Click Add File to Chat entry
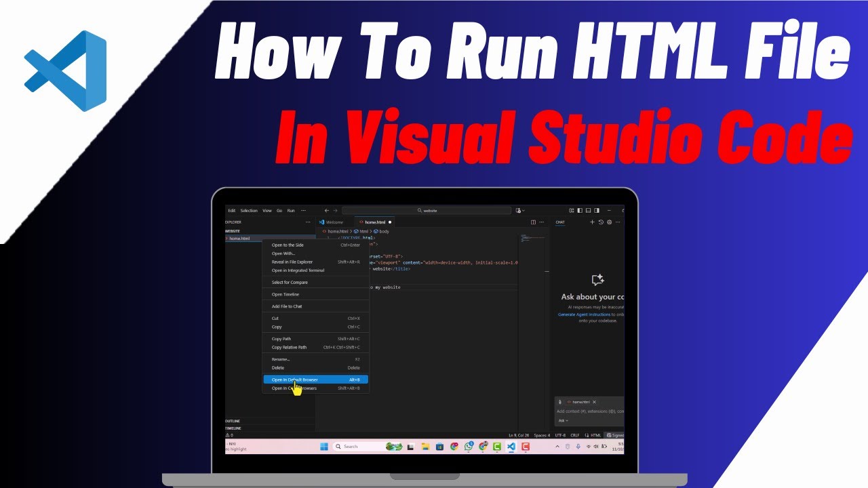 (x=315, y=306)
